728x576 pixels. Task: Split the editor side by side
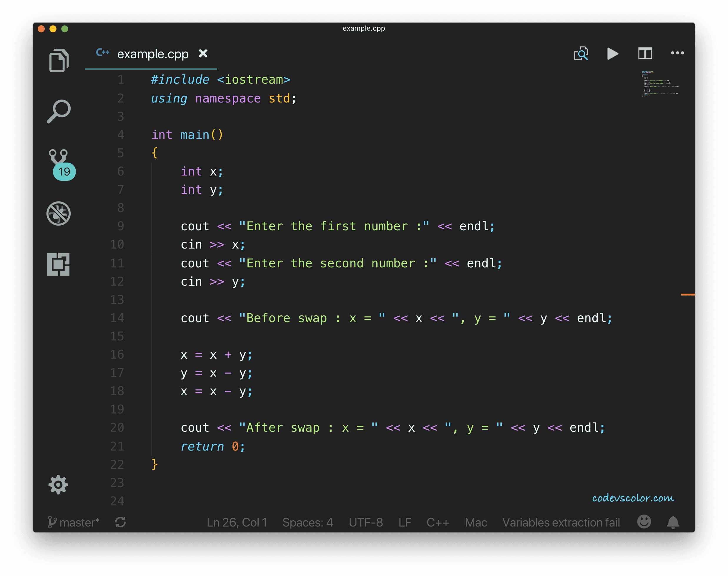coord(645,54)
